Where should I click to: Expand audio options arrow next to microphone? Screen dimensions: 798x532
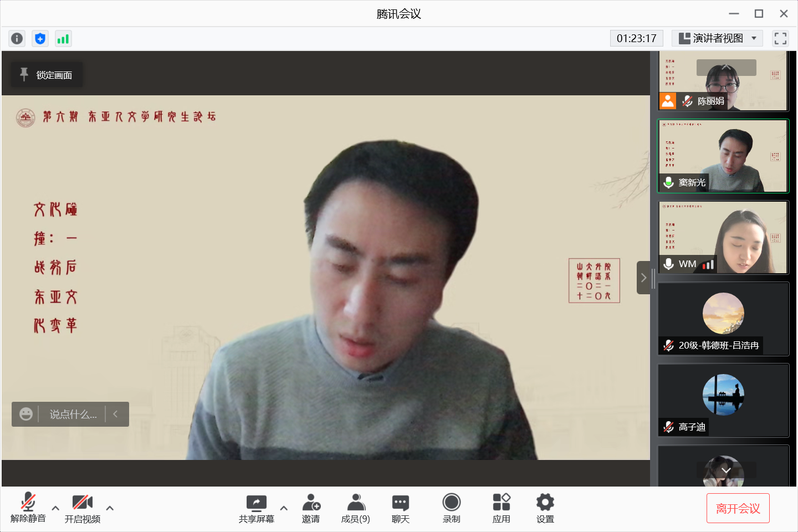(x=55, y=508)
